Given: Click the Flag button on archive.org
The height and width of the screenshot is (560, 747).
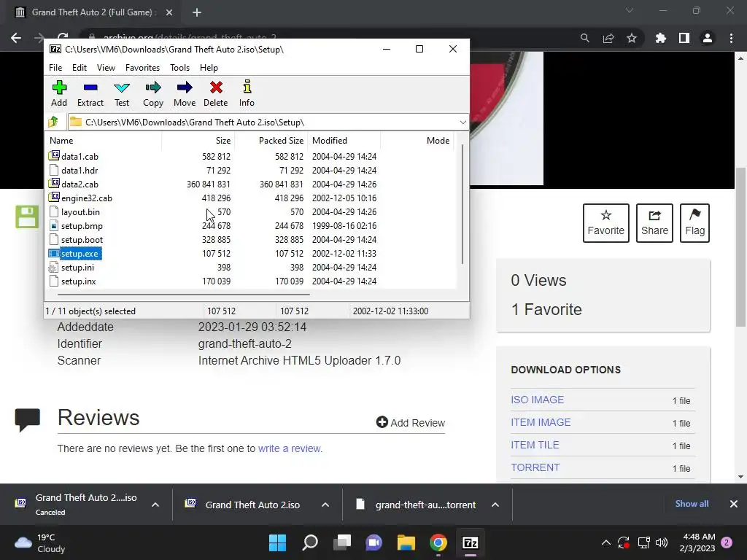Looking at the screenshot, I should [x=694, y=223].
